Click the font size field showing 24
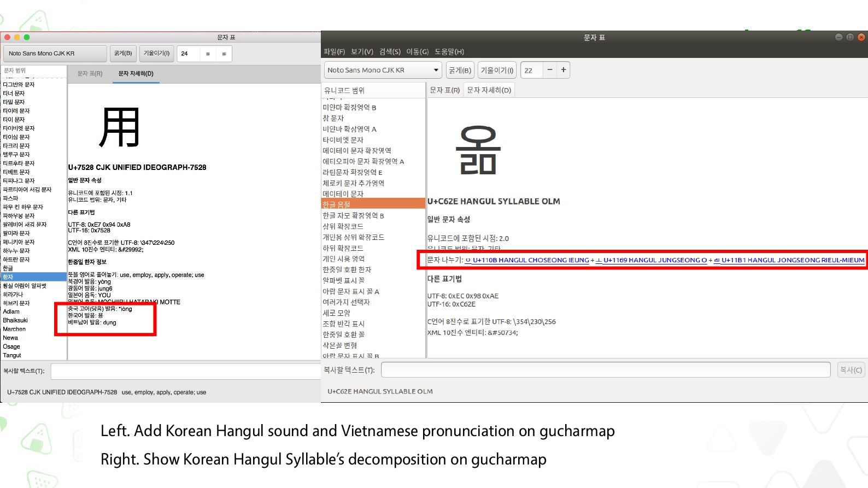The width and height of the screenshot is (868, 488). point(189,54)
